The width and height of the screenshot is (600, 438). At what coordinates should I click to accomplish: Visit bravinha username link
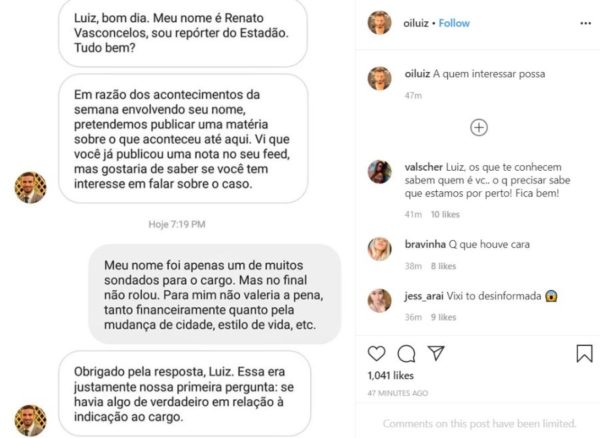pos(425,244)
